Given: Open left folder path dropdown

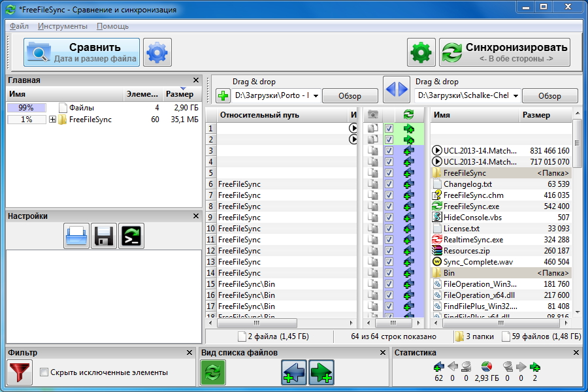Looking at the screenshot, I should pyautogui.click(x=316, y=96).
